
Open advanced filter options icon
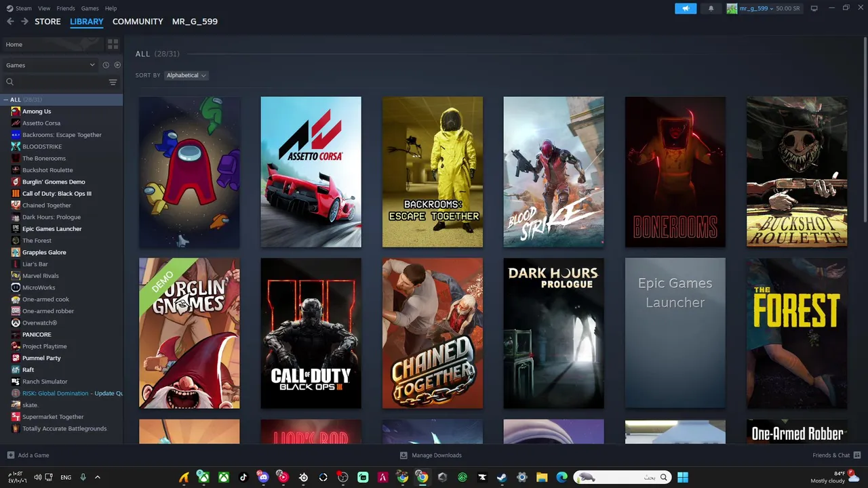pyautogui.click(x=113, y=82)
